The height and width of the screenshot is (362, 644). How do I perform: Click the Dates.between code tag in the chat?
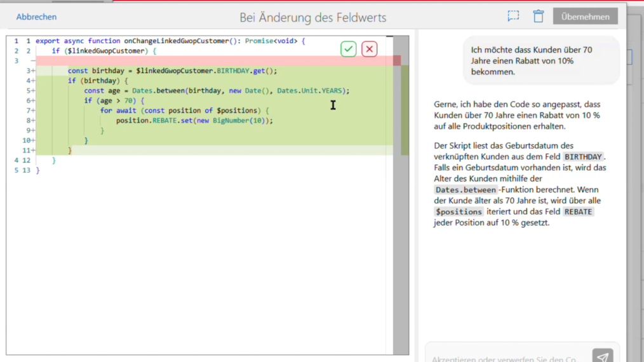pyautogui.click(x=459, y=190)
